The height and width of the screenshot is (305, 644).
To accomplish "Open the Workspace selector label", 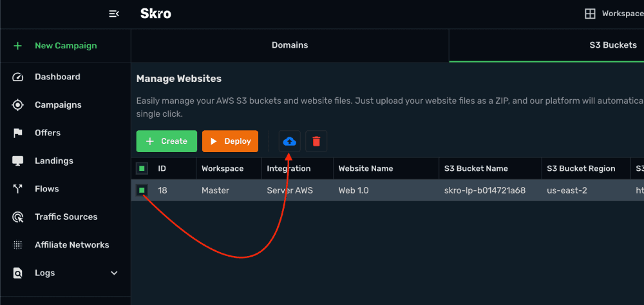I will click(x=623, y=14).
